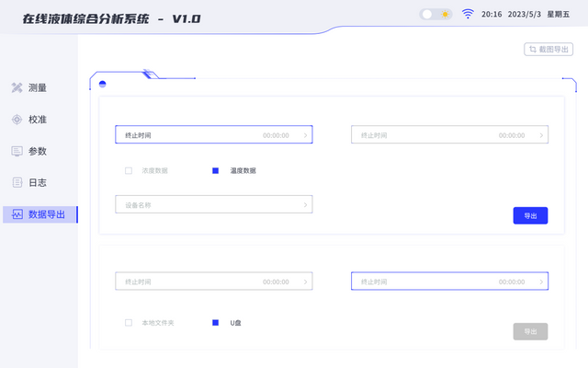Click the Wi-Fi status icon
Viewport: 588px width, 368px height.
[468, 14]
